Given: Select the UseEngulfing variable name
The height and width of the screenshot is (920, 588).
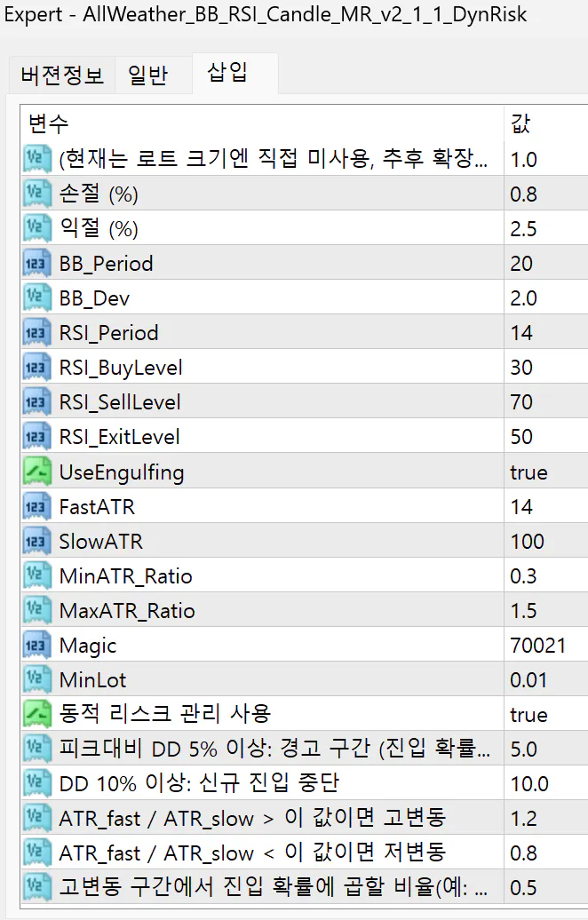Looking at the screenshot, I should (x=122, y=472).
